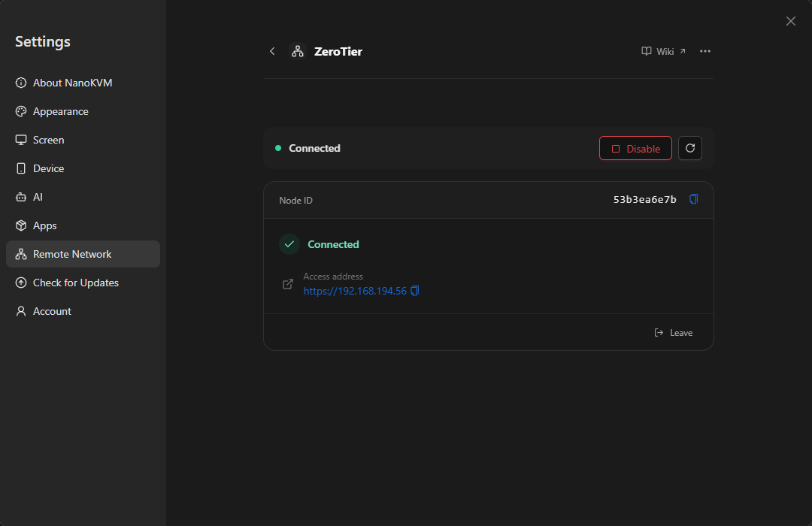Click the ZeroTier page title
Viewport: 812px width, 526px height.
click(x=338, y=51)
